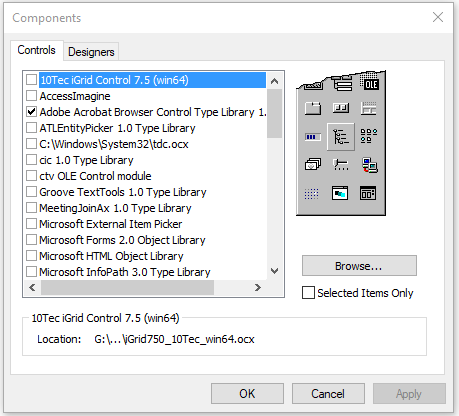The image size is (459, 416).
Task: Click the TabStrip folder icon
Action: pos(313,108)
